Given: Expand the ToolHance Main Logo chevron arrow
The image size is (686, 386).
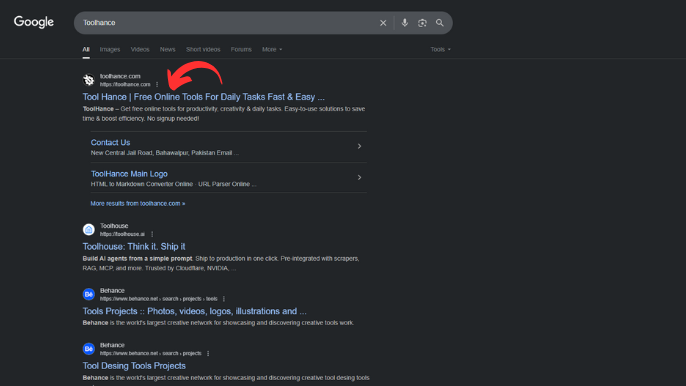Looking at the screenshot, I should [x=359, y=177].
